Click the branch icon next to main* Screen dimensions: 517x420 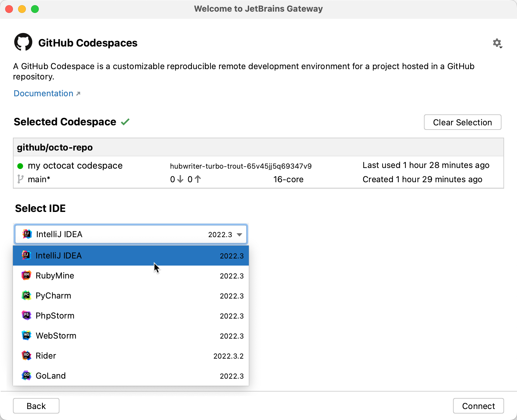point(20,179)
